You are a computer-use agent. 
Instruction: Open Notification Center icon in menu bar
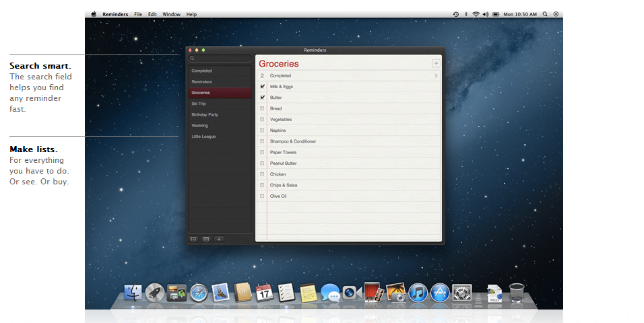(556, 14)
